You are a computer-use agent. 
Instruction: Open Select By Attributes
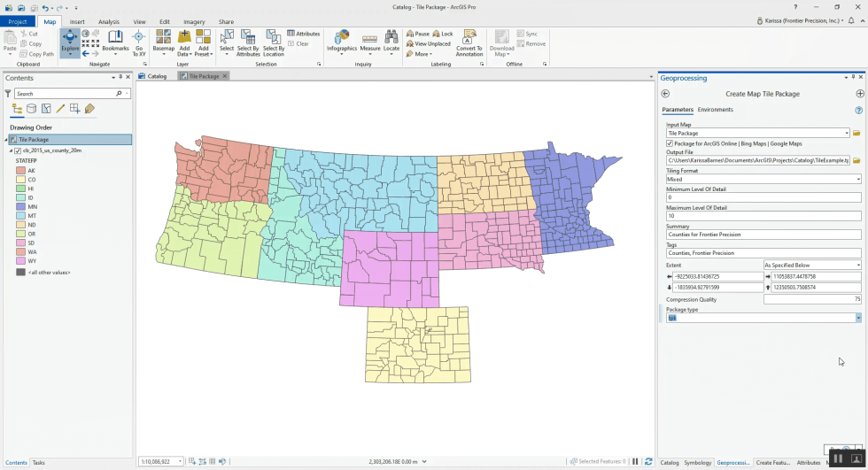(248, 42)
